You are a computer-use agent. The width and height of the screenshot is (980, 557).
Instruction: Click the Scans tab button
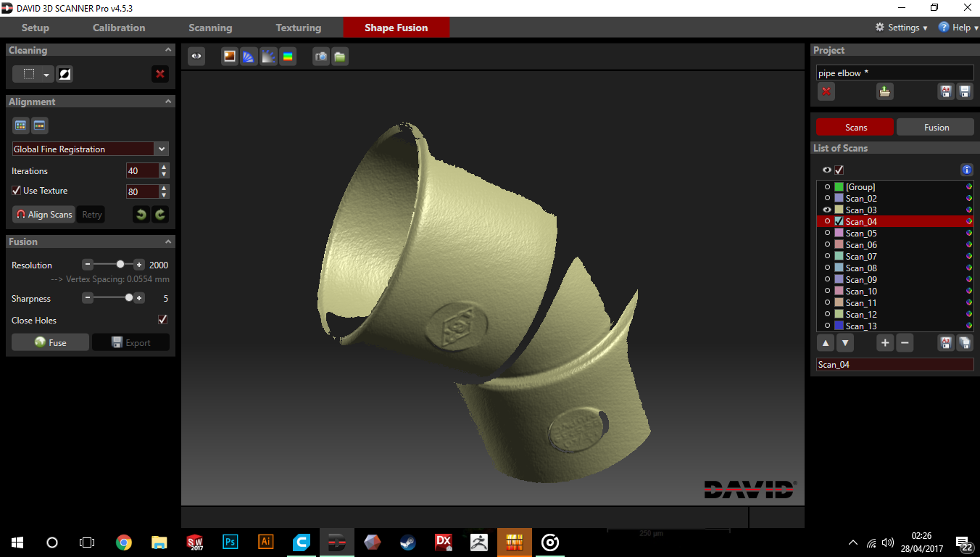coord(855,127)
